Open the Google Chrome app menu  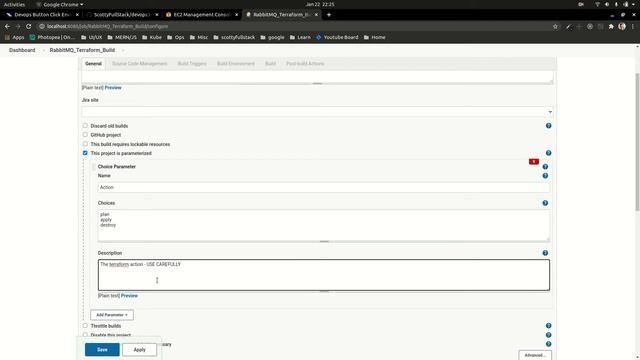tap(60, 4)
